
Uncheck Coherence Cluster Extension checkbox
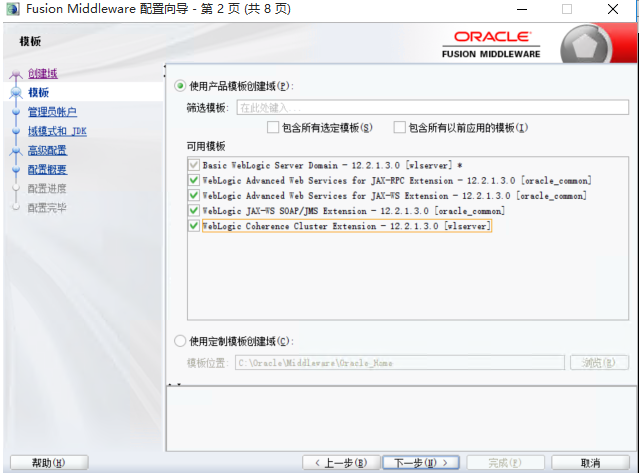coord(194,226)
